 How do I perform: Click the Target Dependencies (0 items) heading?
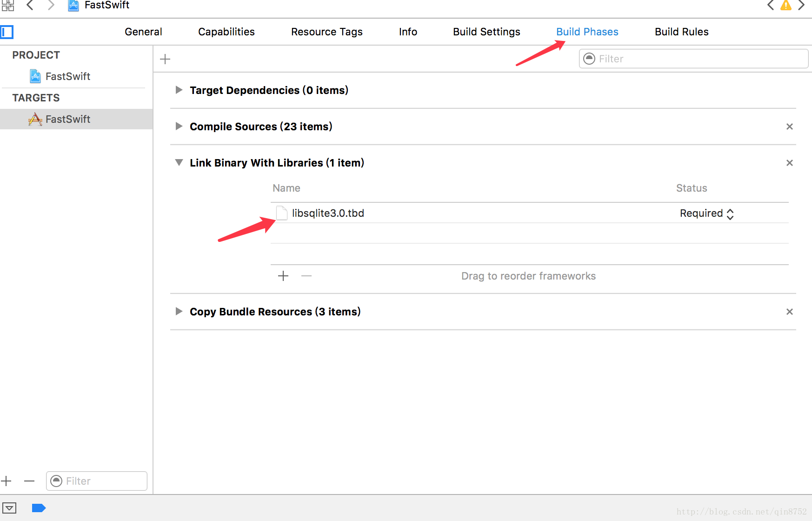click(269, 90)
